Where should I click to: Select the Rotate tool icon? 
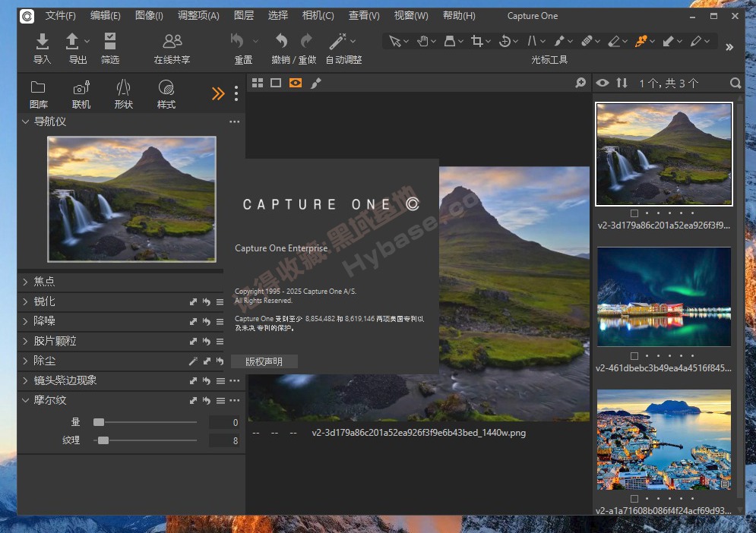click(x=505, y=41)
